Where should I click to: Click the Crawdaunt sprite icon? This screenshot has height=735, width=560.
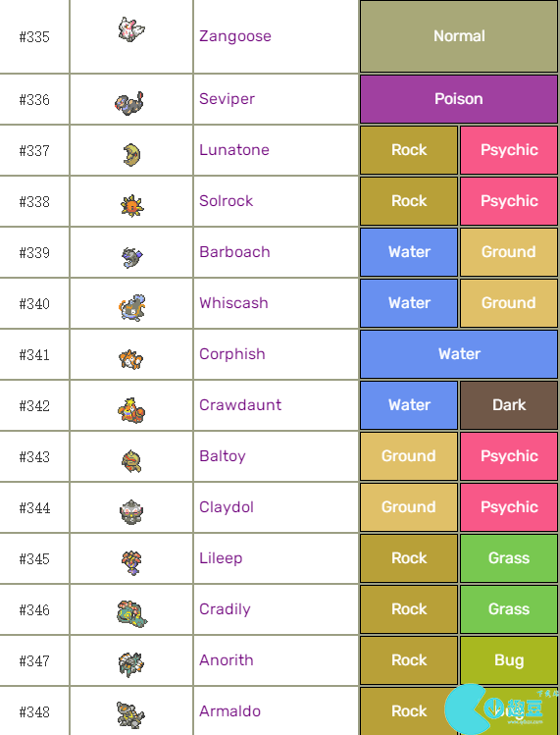(x=131, y=410)
